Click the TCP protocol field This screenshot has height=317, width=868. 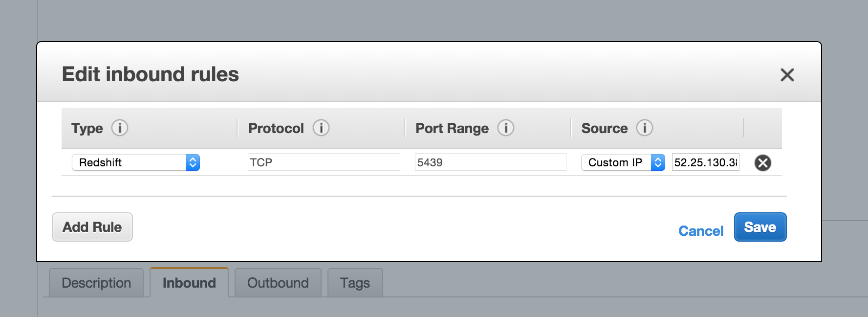(324, 162)
